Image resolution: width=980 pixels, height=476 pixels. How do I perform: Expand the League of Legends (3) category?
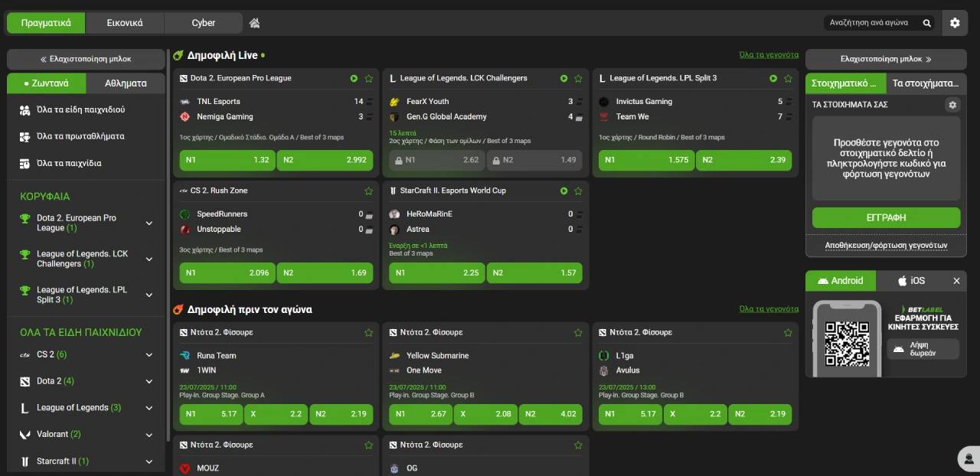click(149, 408)
